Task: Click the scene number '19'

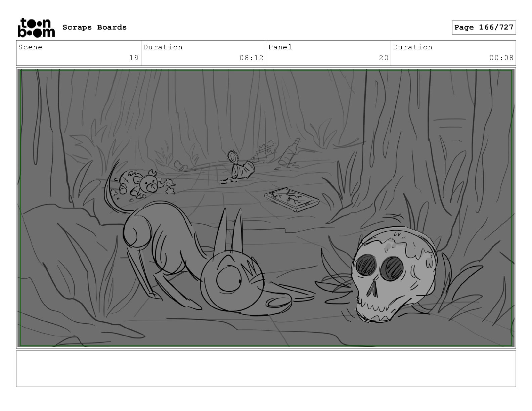Action: pyautogui.click(x=134, y=58)
